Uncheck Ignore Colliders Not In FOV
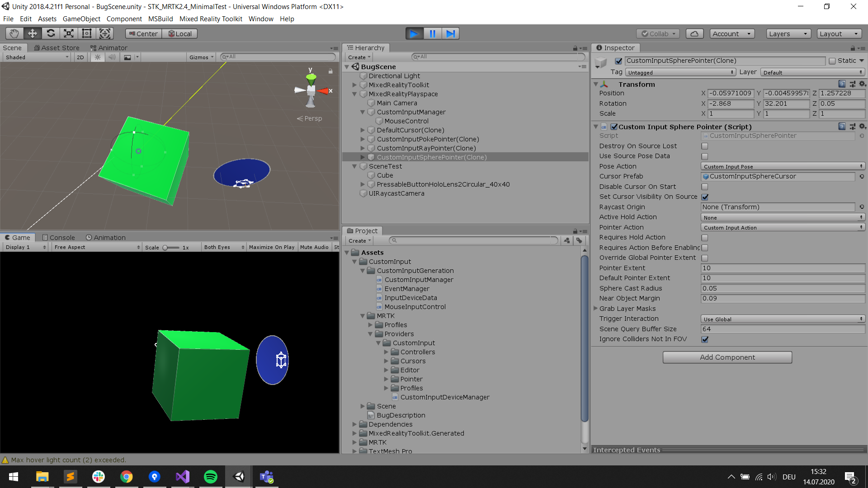Viewport: 868px width, 488px height. coord(704,339)
